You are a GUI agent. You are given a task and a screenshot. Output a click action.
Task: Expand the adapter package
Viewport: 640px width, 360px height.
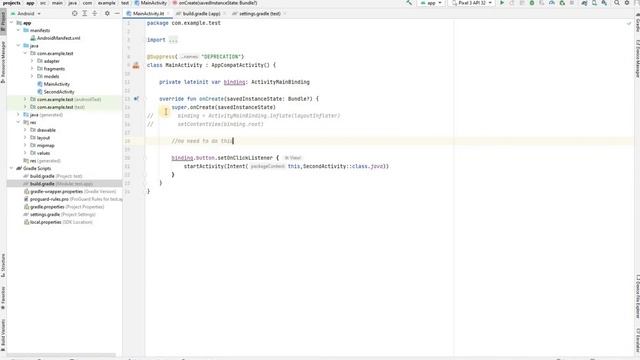(x=32, y=61)
